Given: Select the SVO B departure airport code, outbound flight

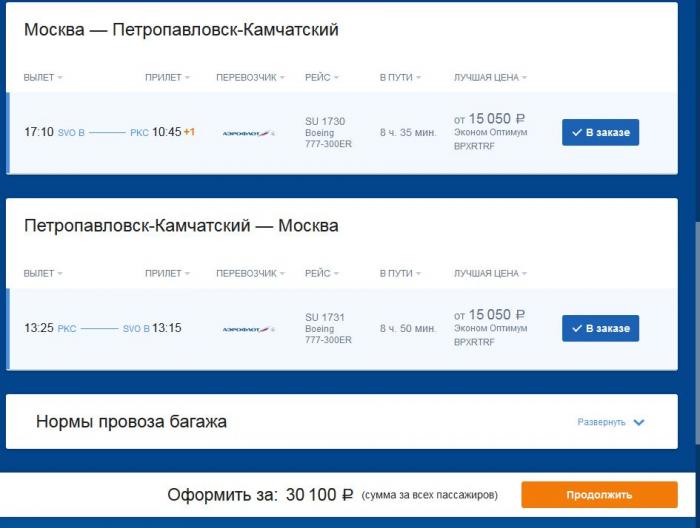Looking at the screenshot, I should [71, 133].
